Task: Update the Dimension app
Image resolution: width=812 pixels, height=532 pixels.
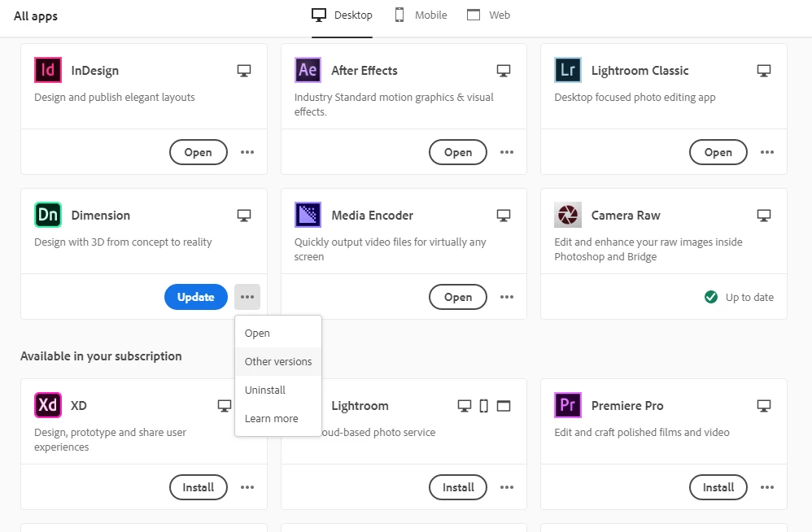Action: pos(196,297)
